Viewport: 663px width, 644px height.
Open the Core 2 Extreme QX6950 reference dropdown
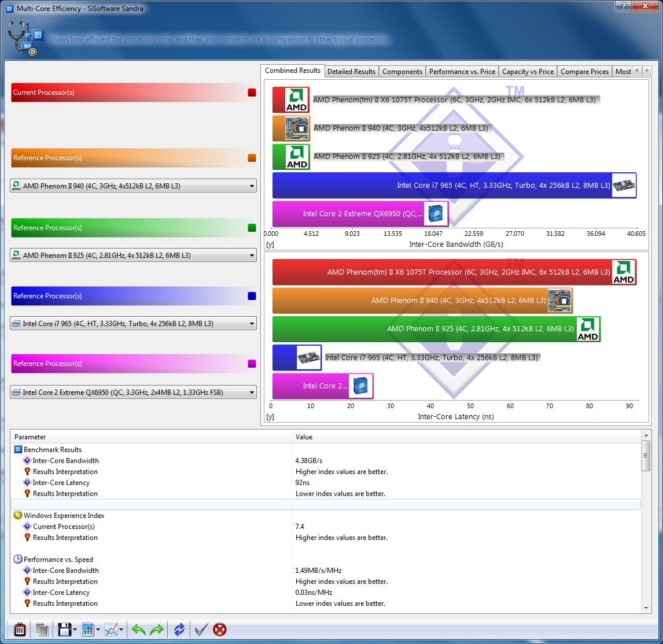(x=133, y=392)
